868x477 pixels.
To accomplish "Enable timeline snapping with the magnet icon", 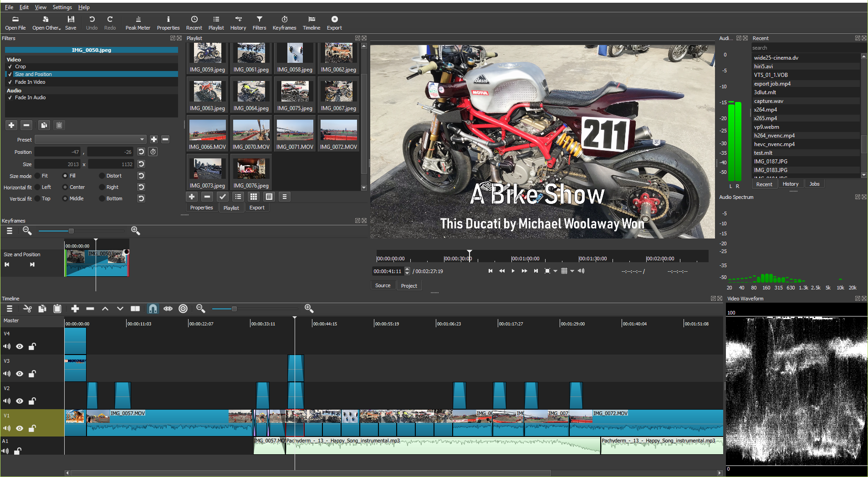I will click(153, 309).
